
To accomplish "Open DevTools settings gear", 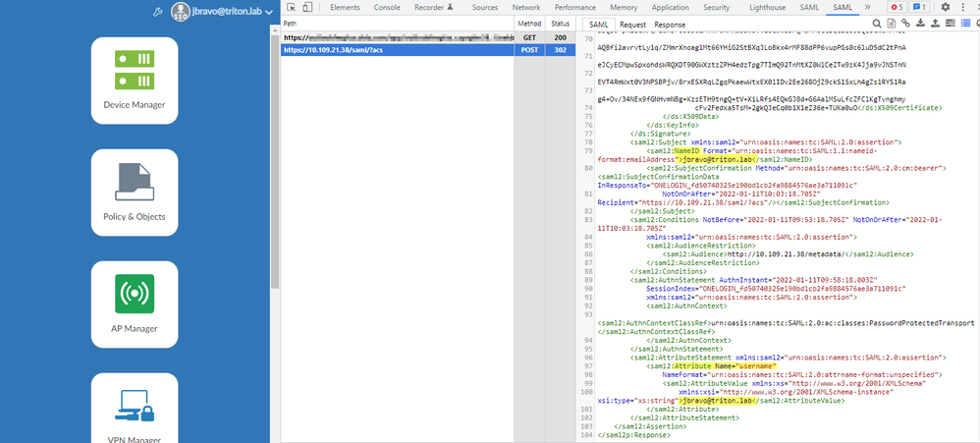I will [x=946, y=7].
